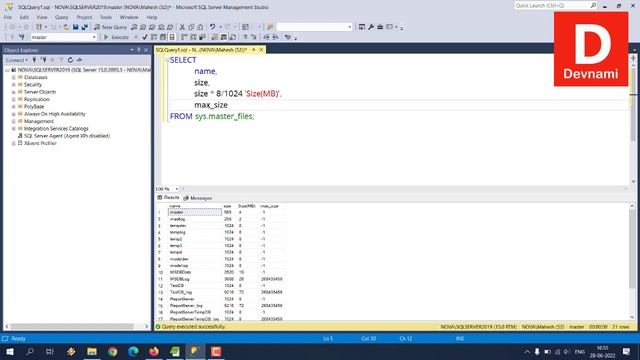Switch output to Results to Text
This screenshot has width=640, height=360.
coord(215,37)
